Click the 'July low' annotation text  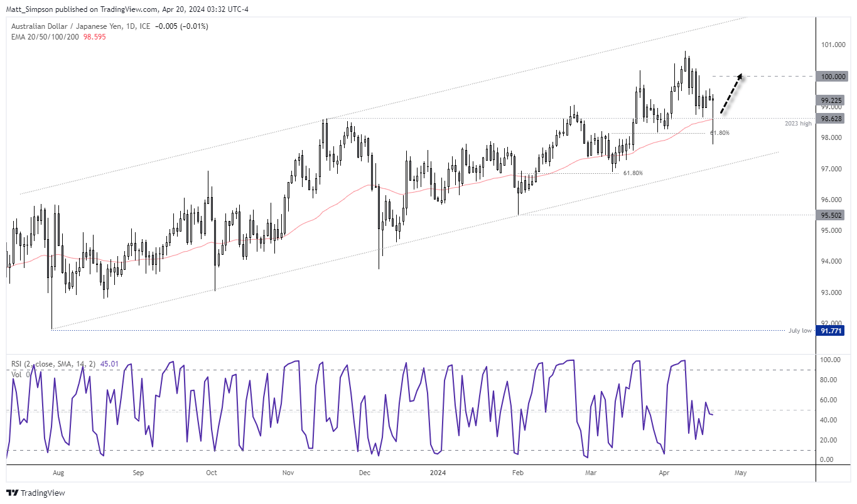click(800, 330)
